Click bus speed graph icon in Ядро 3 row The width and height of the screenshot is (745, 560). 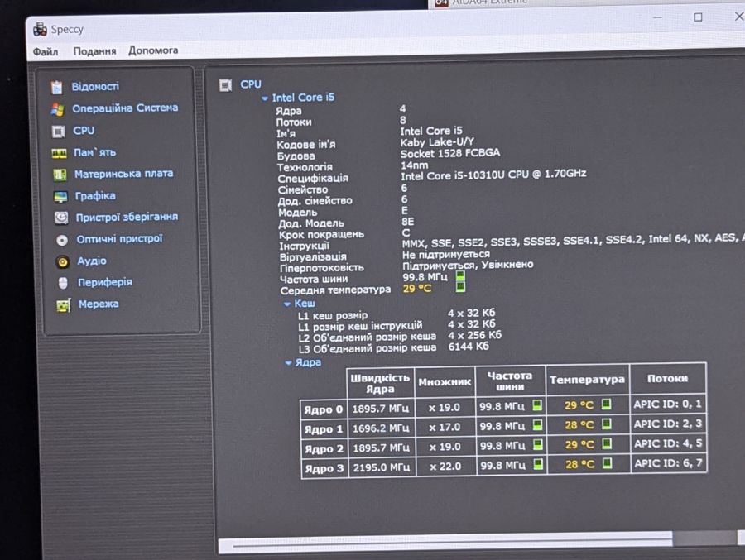[x=538, y=464]
